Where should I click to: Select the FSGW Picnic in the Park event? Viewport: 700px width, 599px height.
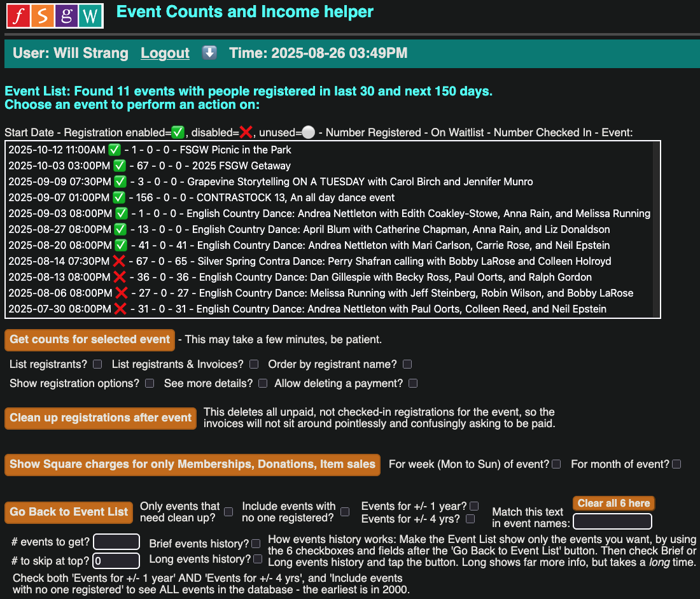(150, 150)
